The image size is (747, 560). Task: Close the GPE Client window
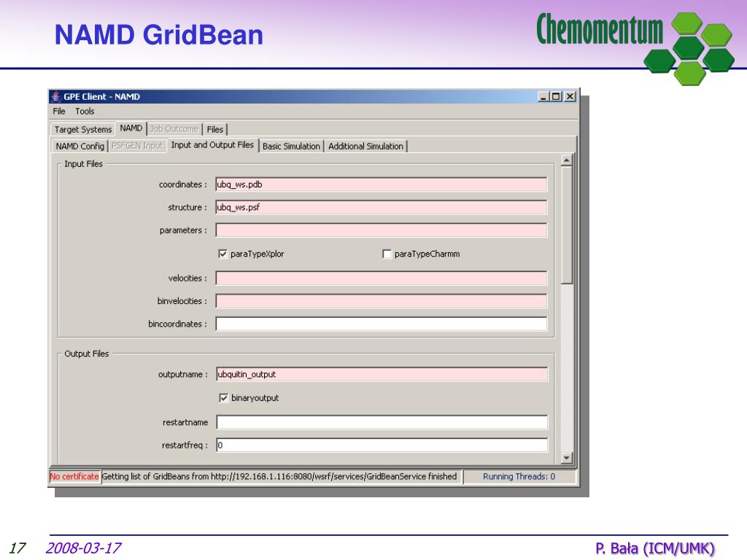(570, 97)
